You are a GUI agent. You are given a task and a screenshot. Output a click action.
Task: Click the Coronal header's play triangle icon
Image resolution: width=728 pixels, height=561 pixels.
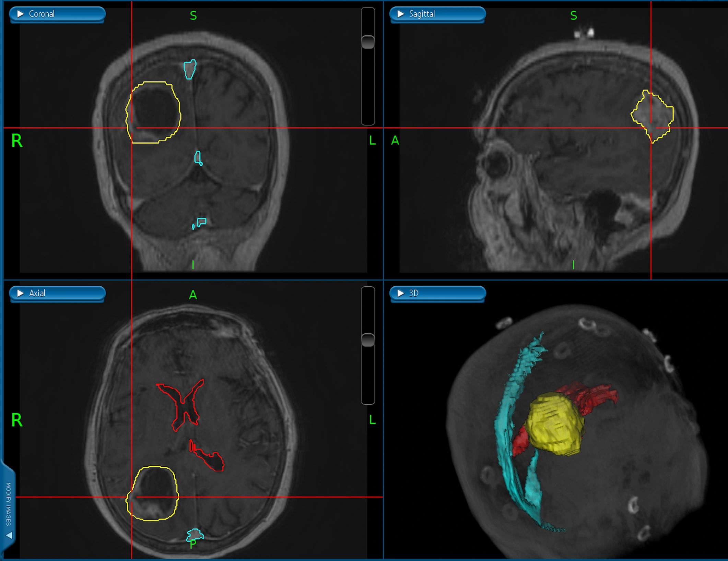20,14
